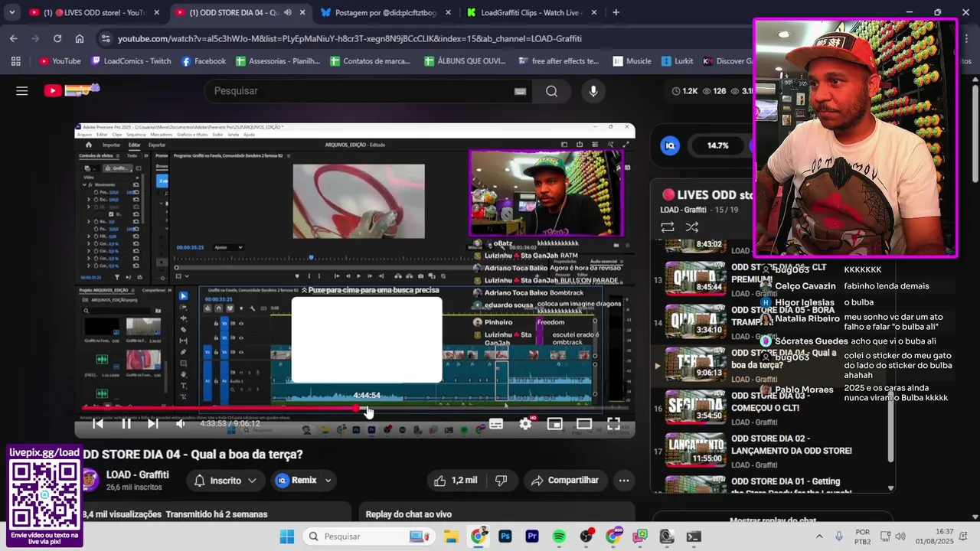
Task: Open the bookmarks apps grid icon
Action: coord(15,61)
